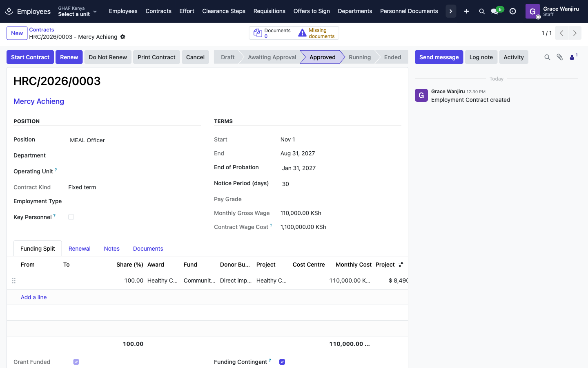Open the Employees app home icon
Viewport: 588px width, 368px height.
[9, 11]
